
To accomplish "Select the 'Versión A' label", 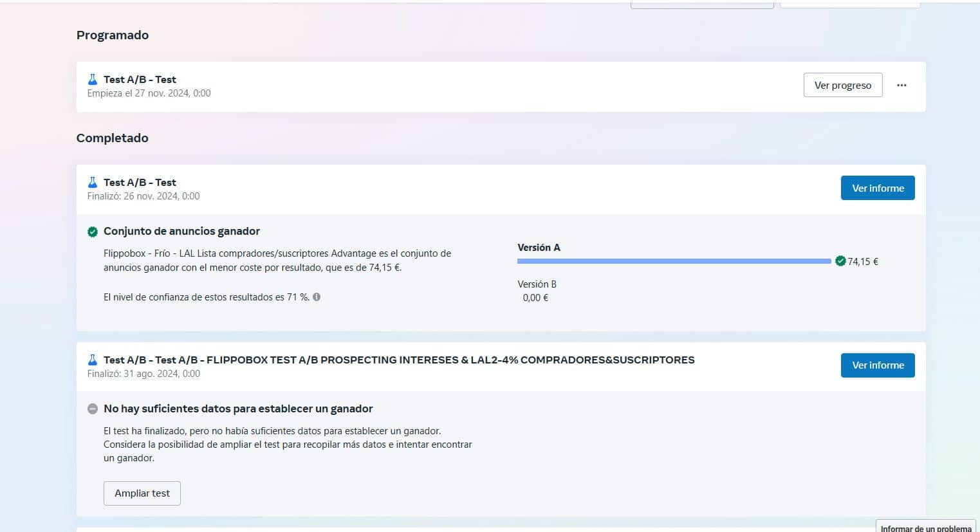I will click(539, 247).
